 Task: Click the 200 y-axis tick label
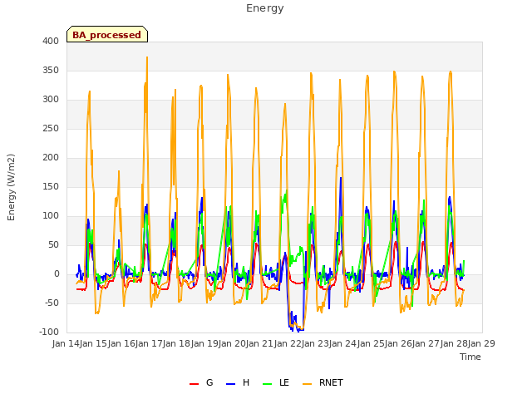pyautogui.click(x=51, y=157)
